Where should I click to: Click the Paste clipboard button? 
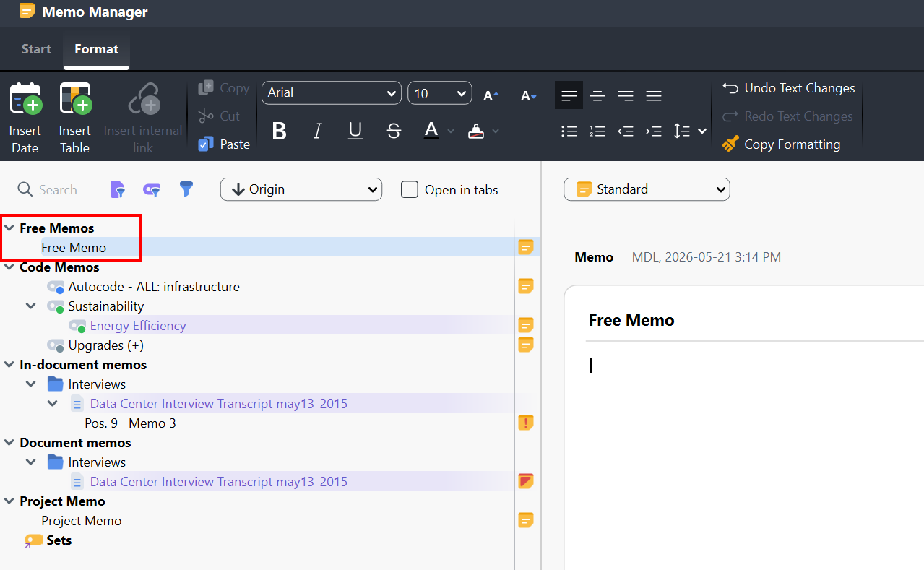(x=224, y=144)
